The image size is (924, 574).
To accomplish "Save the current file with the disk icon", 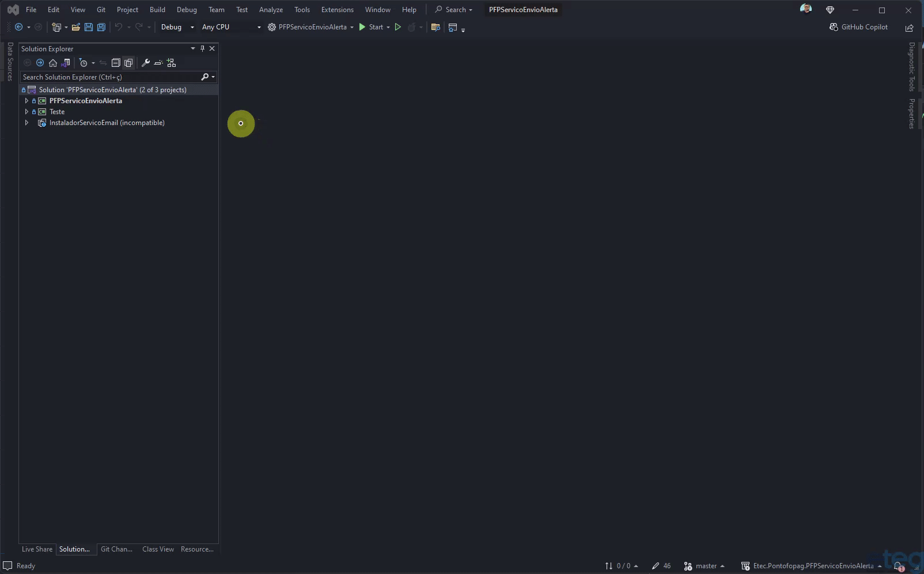I will (88, 27).
